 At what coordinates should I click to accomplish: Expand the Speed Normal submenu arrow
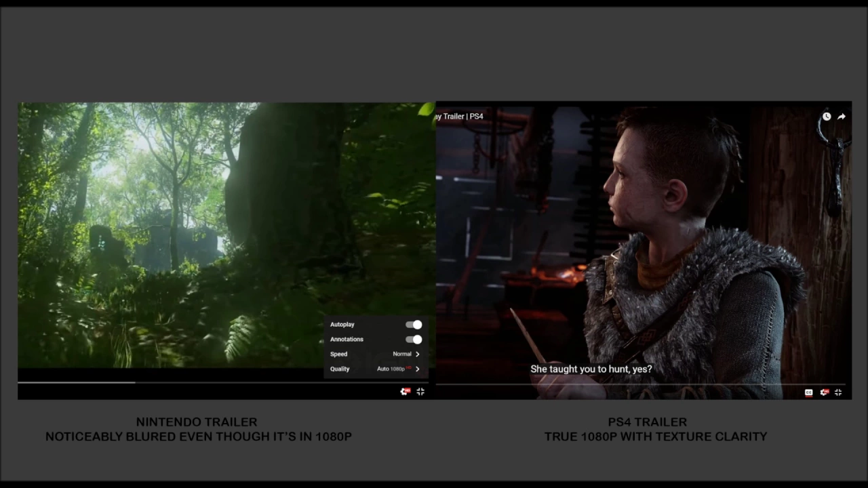point(417,354)
